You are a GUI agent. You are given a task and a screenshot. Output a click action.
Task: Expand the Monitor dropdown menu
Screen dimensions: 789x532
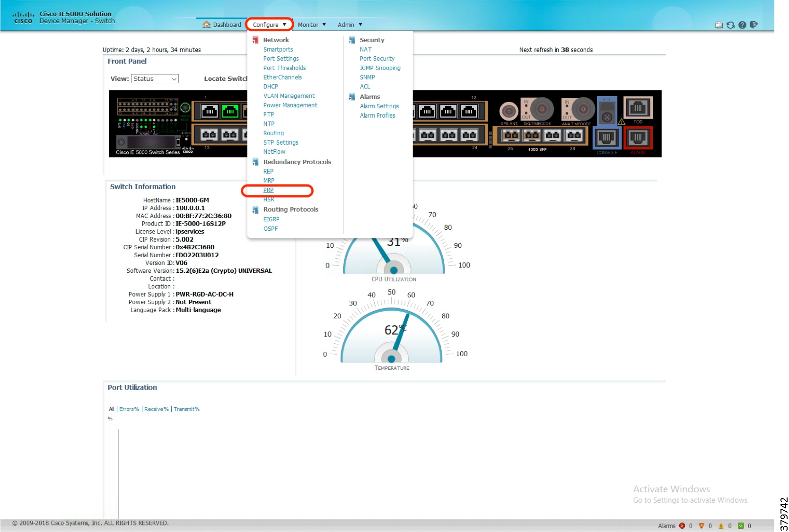pyautogui.click(x=312, y=25)
